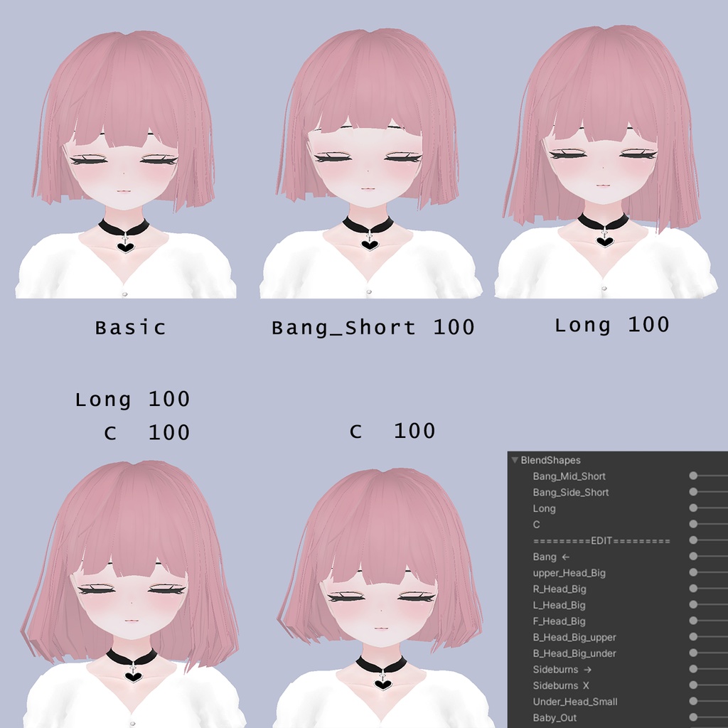Screen dimensions: 728x728
Task: Select the B_Head_Big_under slider
Action: point(693,653)
